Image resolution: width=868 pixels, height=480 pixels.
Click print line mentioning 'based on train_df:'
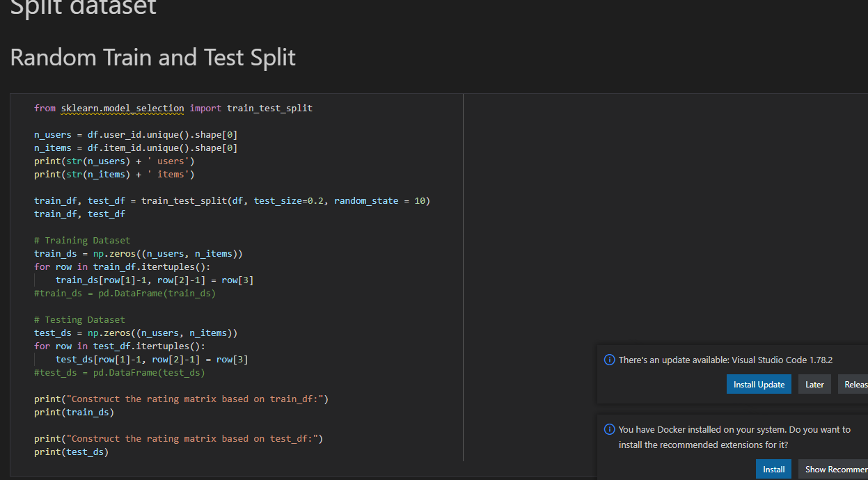pos(181,399)
